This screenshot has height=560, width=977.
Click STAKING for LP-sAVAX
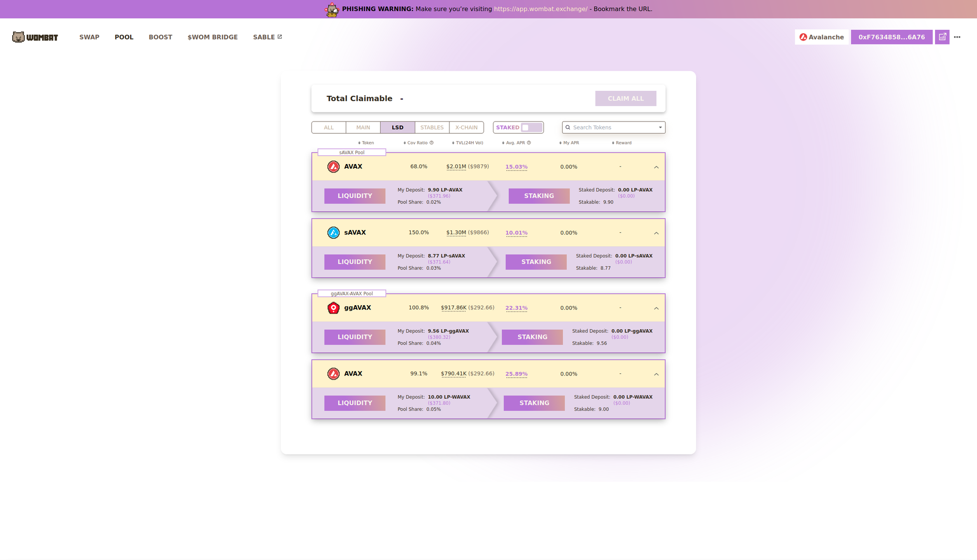tap(536, 262)
